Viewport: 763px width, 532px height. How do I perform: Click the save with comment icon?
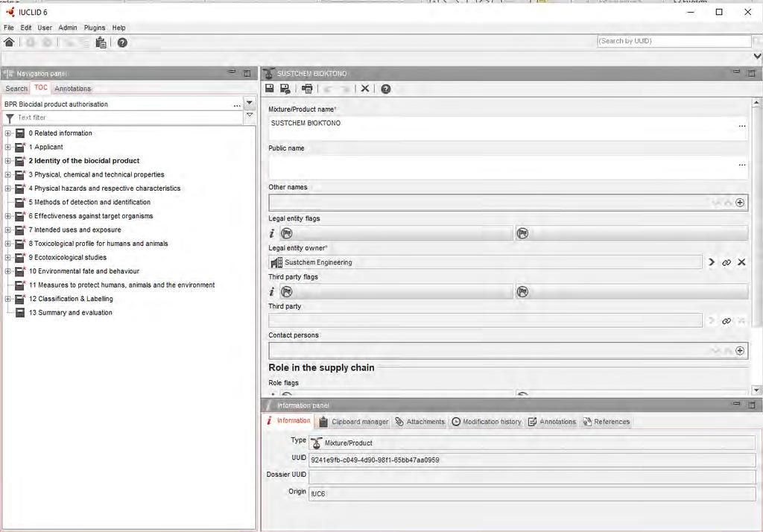(x=285, y=89)
